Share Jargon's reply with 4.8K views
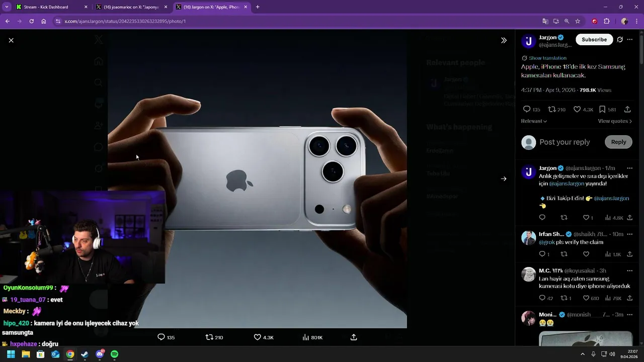The image size is (644, 362). [630, 218]
